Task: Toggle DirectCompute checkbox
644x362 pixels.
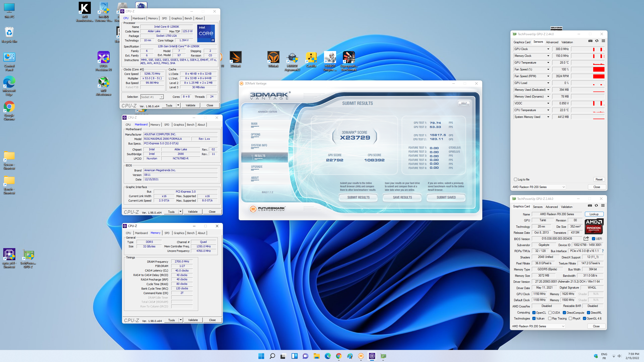Action: tap(564, 313)
